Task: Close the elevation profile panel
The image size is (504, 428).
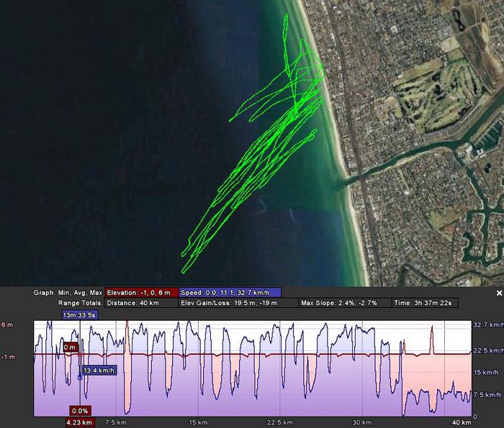Action: (x=499, y=293)
